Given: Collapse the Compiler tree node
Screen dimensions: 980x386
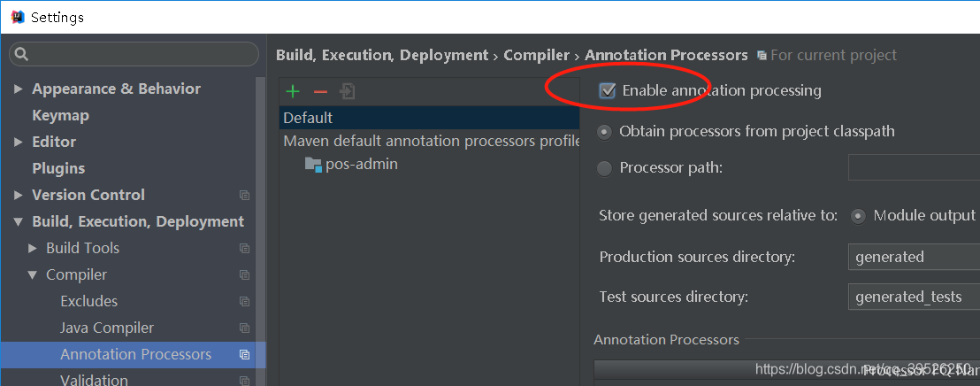Looking at the screenshot, I should (33, 275).
